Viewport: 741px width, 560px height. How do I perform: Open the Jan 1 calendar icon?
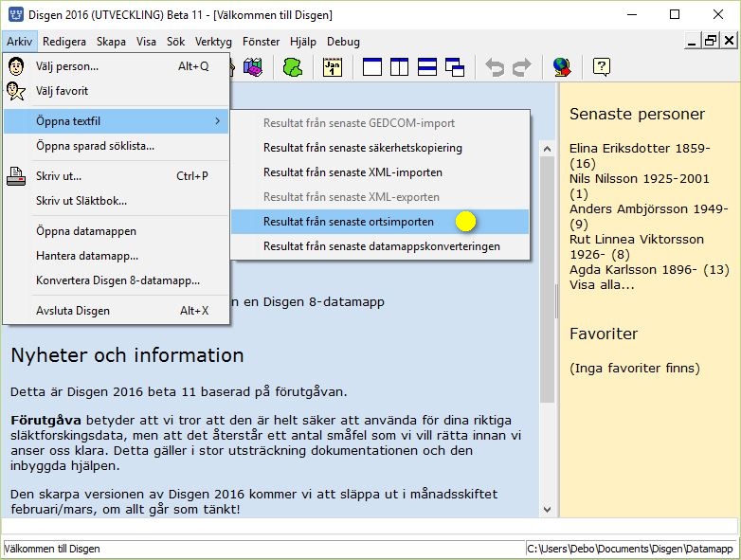pyautogui.click(x=333, y=67)
